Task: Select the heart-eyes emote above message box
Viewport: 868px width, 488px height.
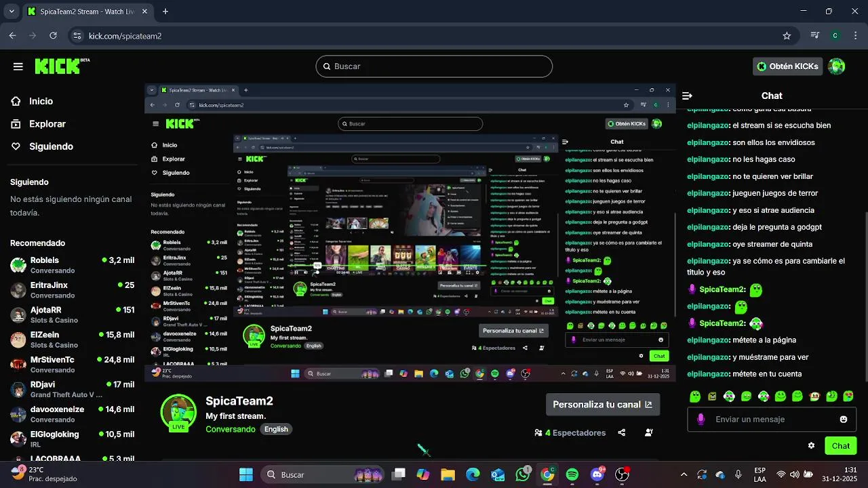Action: pyautogui.click(x=849, y=396)
